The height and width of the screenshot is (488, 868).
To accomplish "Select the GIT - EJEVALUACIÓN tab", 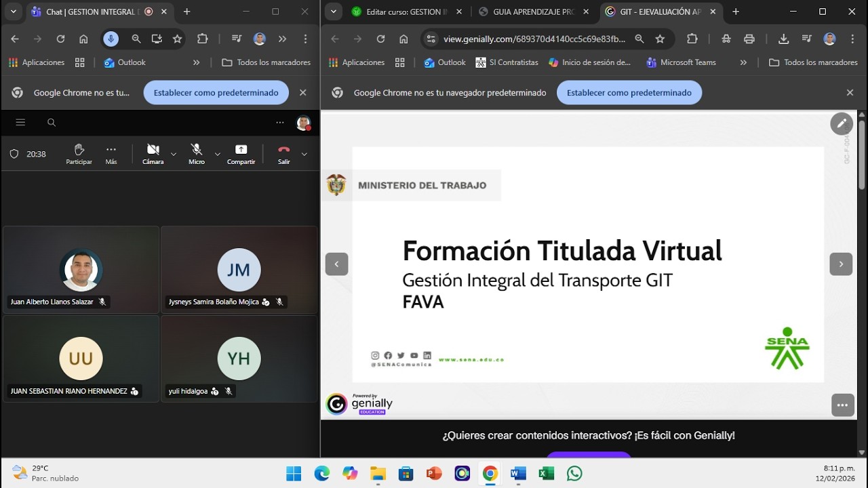I will point(660,12).
